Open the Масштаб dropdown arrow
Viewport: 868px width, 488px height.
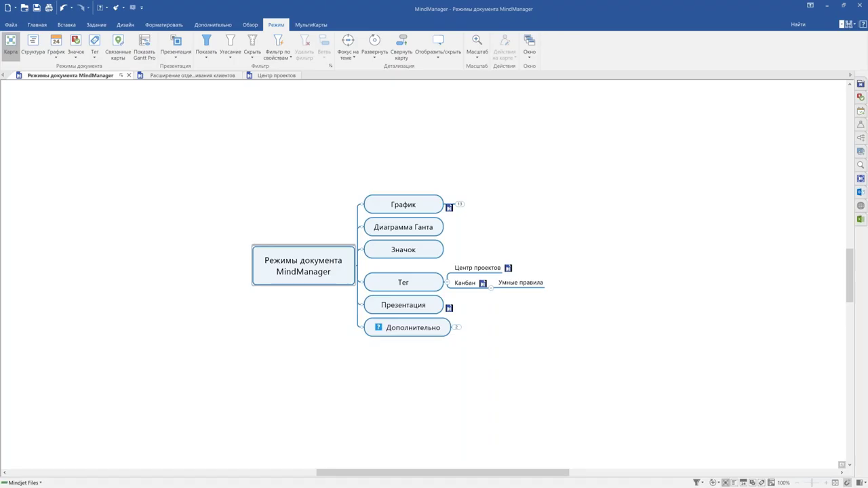coord(477,58)
